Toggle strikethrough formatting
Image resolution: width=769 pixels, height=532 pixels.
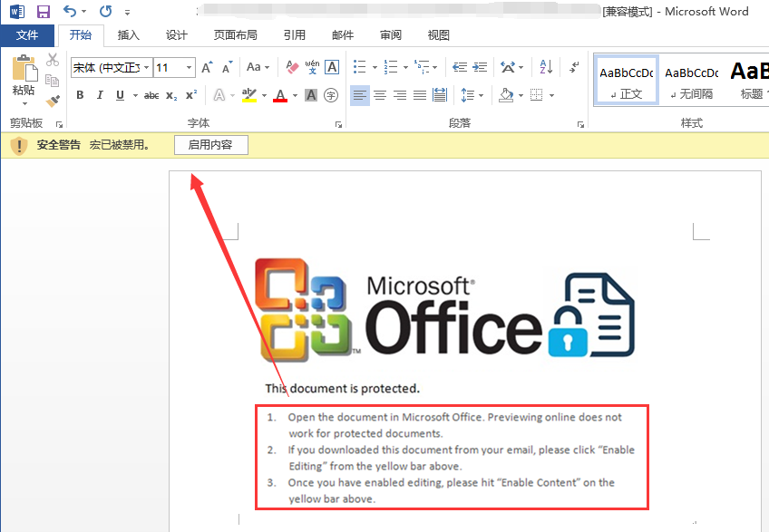tap(151, 95)
